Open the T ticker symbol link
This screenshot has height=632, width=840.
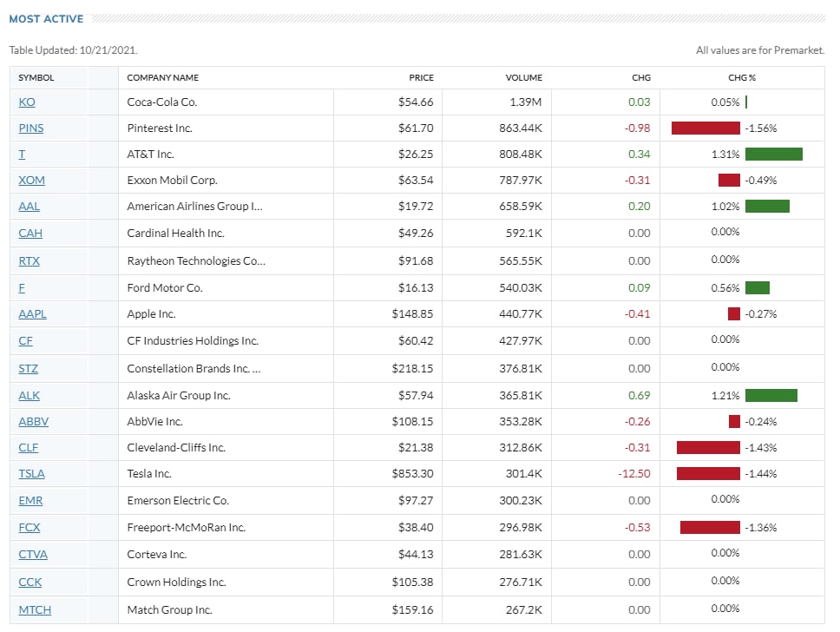22,155
